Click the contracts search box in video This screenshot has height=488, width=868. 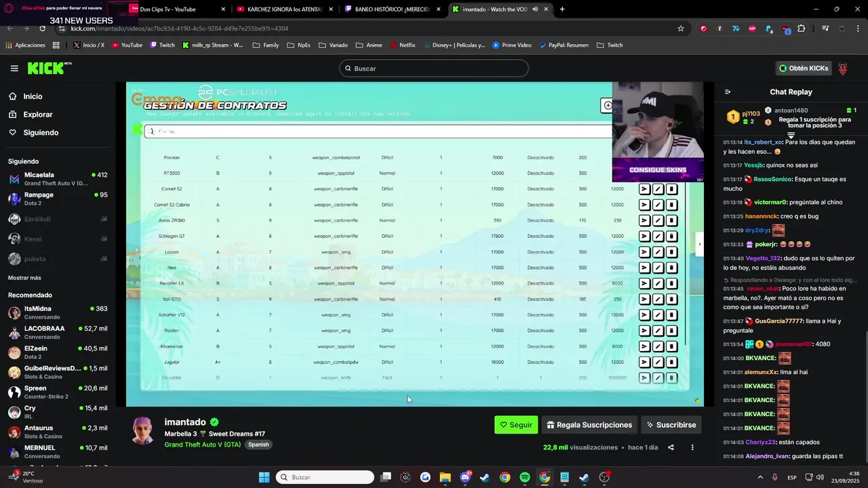pyautogui.click(x=377, y=131)
